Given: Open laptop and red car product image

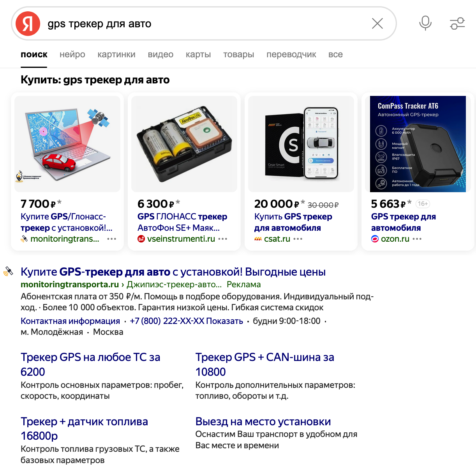Looking at the screenshot, I should [x=67, y=144].
